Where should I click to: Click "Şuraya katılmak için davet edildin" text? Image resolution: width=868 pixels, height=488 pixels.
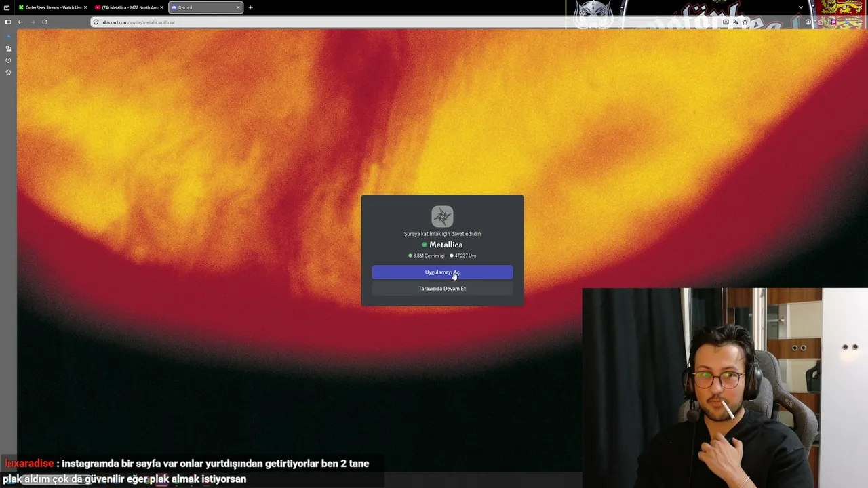[x=442, y=234]
